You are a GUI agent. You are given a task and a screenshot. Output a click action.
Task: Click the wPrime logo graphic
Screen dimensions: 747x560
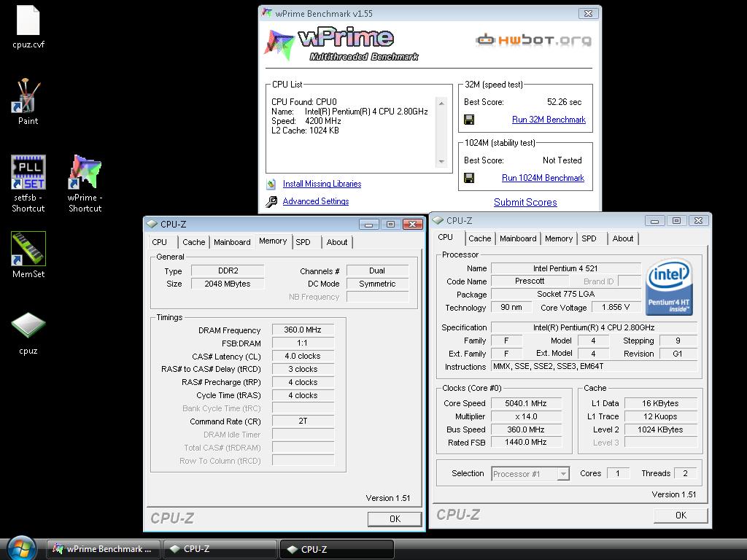pyautogui.click(x=341, y=44)
